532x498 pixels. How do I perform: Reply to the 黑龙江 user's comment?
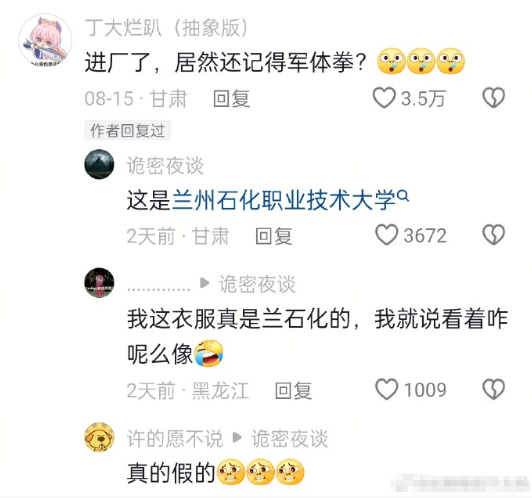[293, 390]
